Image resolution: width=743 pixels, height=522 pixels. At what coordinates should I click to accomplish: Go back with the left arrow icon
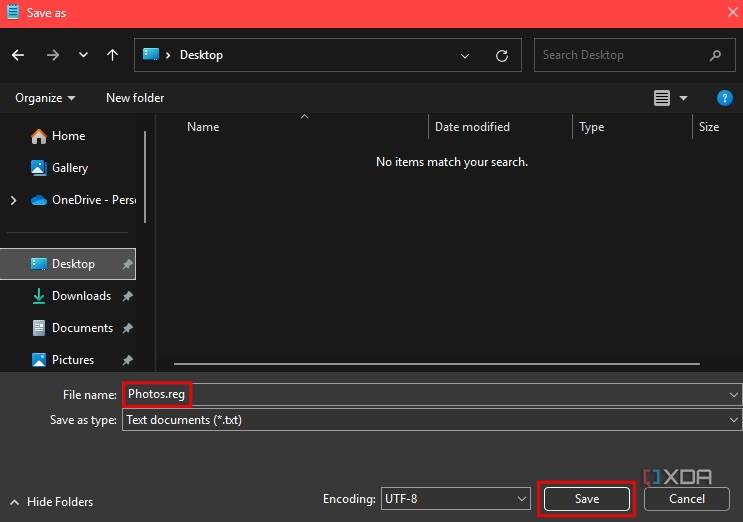[x=18, y=55]
